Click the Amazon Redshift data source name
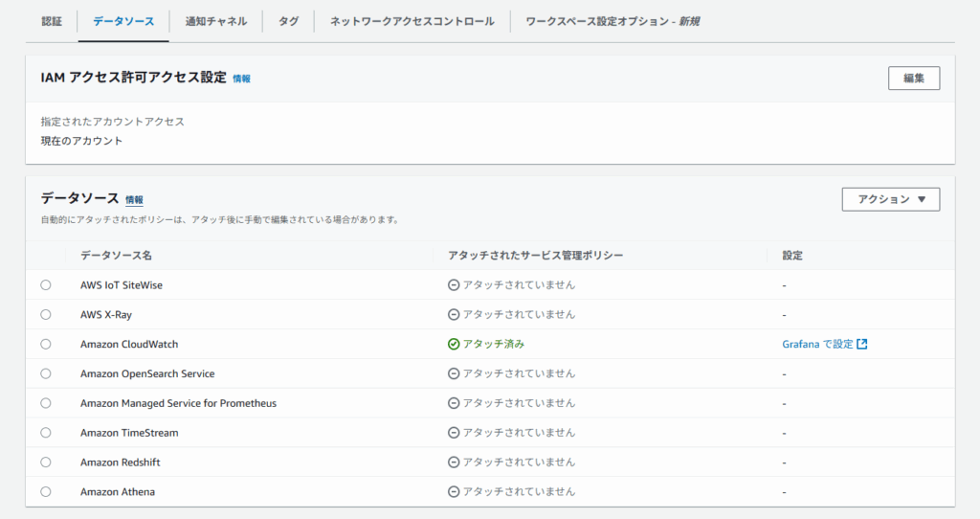 [x=121, y=463]
